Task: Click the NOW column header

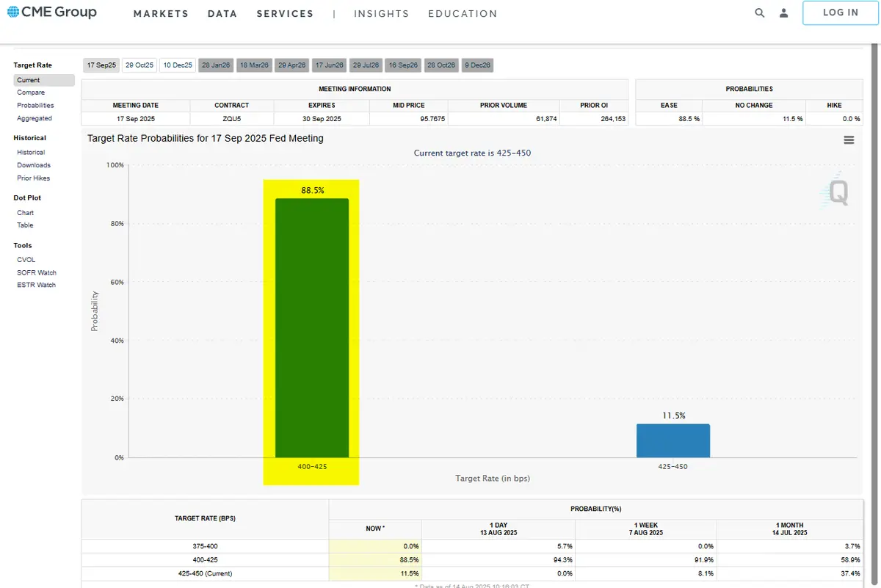Action: 375,529
